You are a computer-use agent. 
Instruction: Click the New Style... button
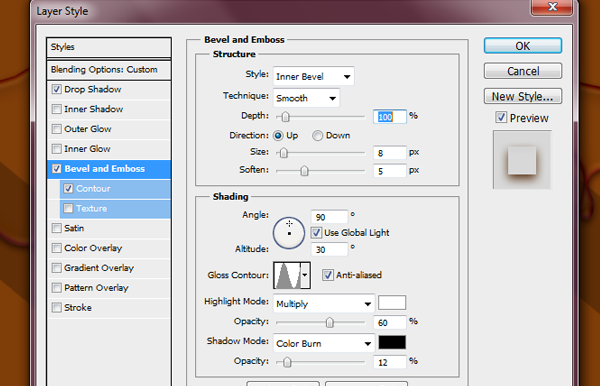pyautogui.click(x=523, y=96)
